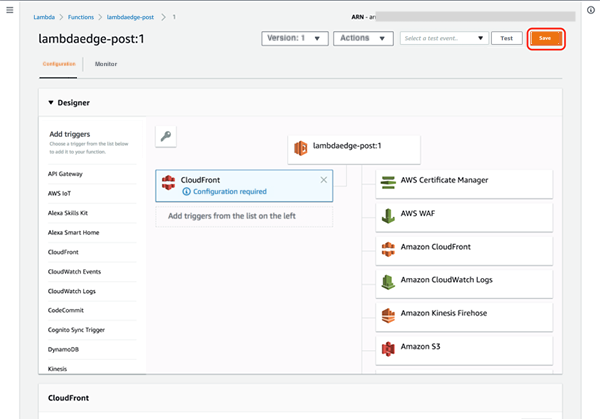Select the AWS WAF resource card
The height and width of the screenshot is (419, 600).
coord(464,217)
